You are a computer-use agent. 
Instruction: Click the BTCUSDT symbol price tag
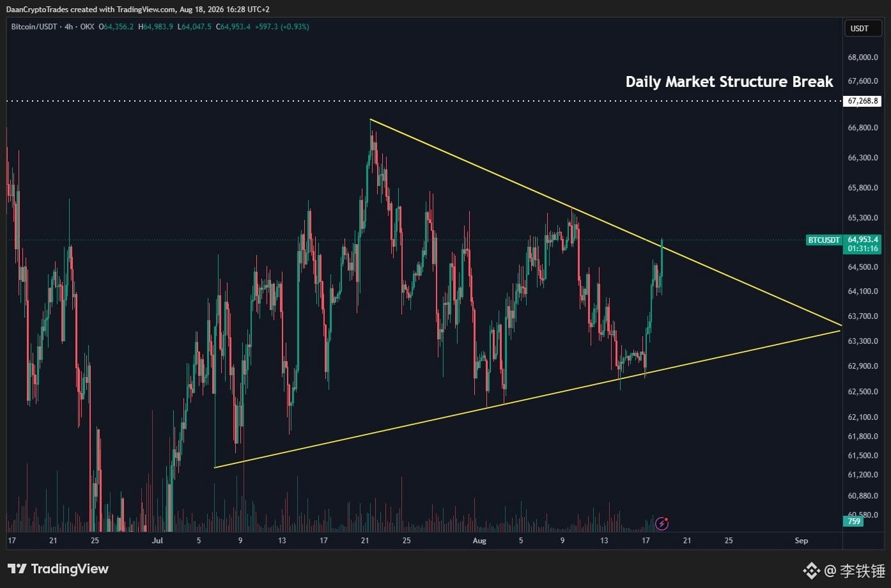click(x=824, y=240)
